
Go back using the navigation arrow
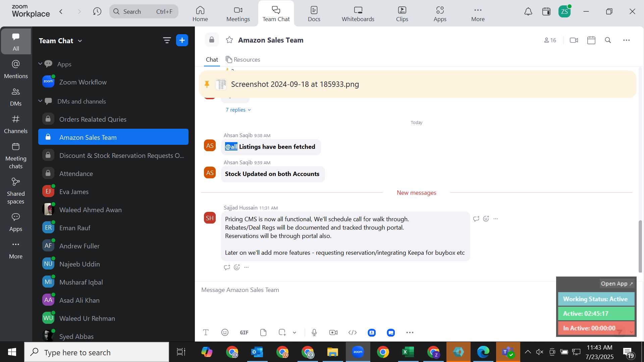pyautogui.click(x=61, y=12)
